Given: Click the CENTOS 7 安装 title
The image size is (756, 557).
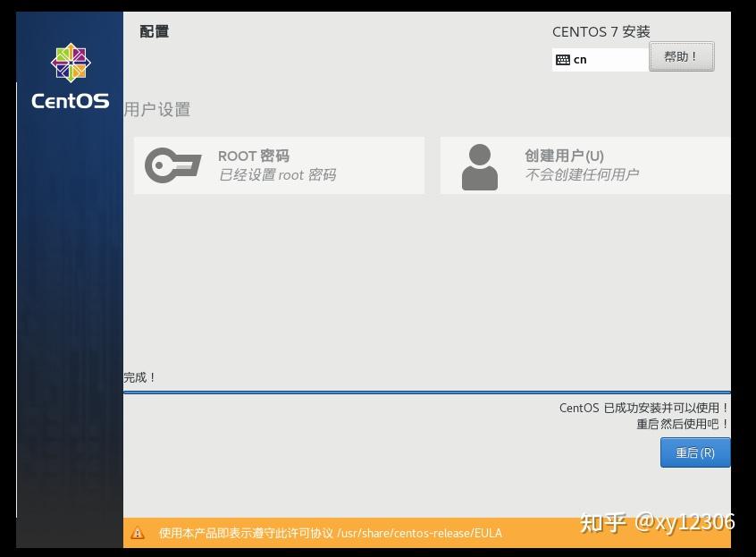Looking at the screenshot, I should [600, 31].
